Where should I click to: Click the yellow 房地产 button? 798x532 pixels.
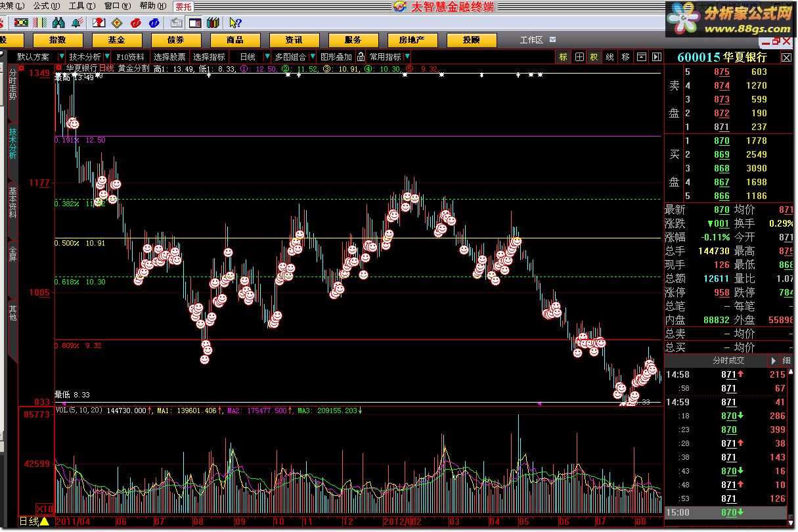coord(412,40)
